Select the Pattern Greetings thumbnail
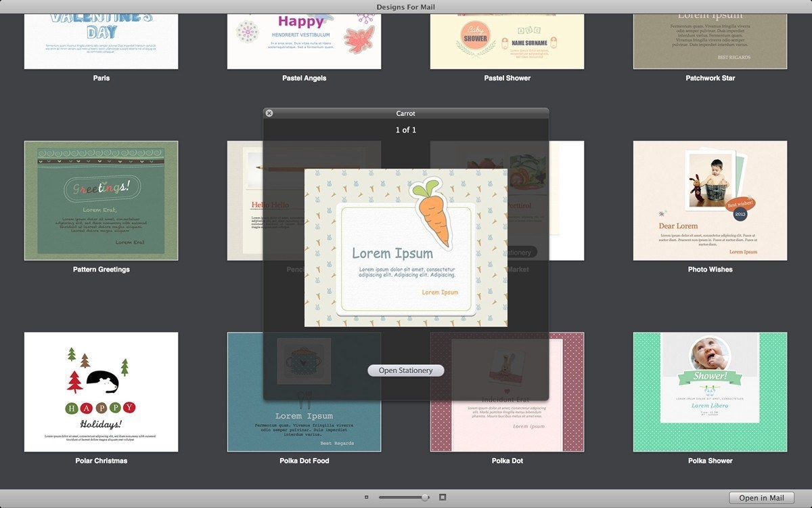 coord(101,200)
